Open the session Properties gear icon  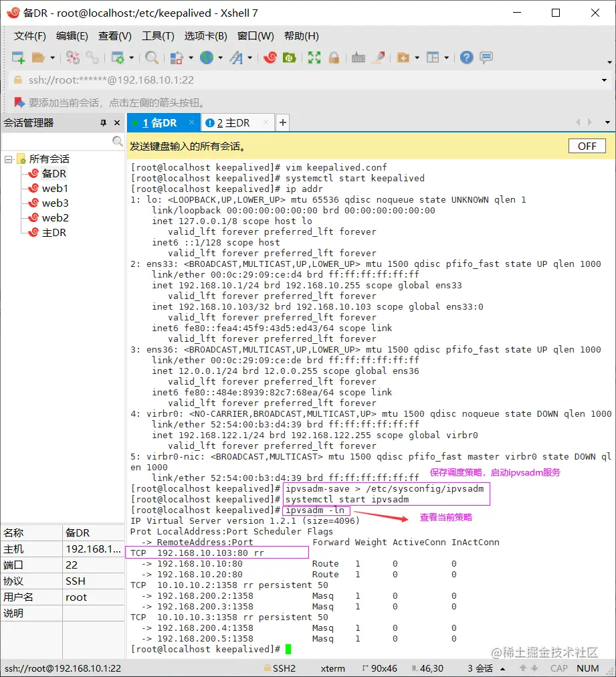tap(118, 58)
